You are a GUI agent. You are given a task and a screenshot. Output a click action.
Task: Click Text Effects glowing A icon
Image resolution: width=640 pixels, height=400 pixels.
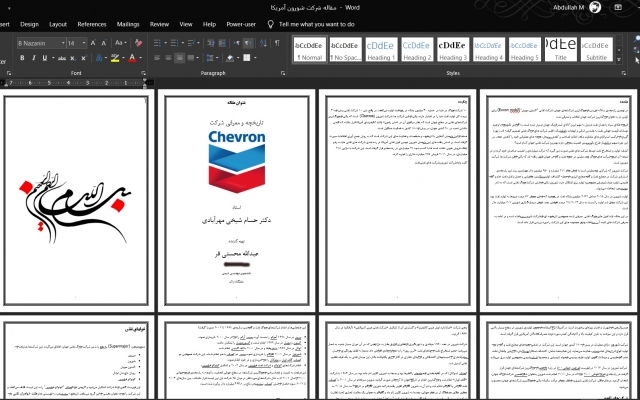[x=99, y=58]
